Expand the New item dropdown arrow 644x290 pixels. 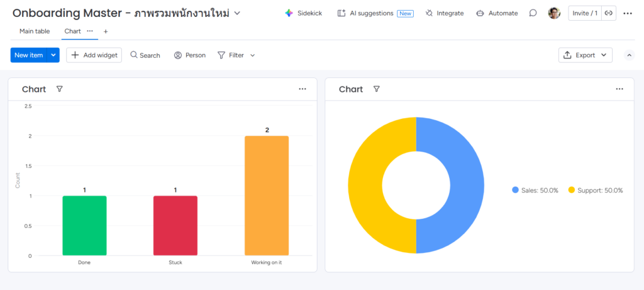pos(53,55)
